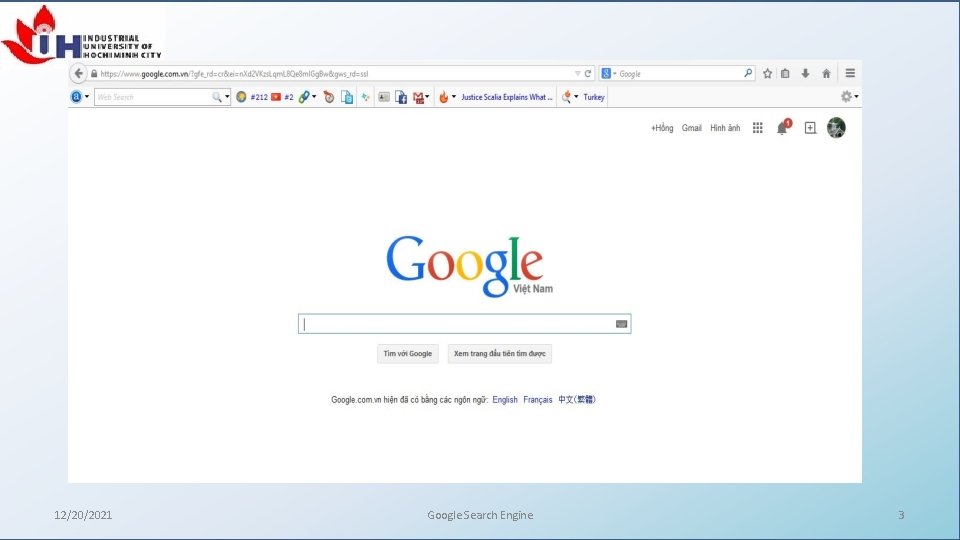Open the +Hồng Google+ profile link

[x=662, y=128]
